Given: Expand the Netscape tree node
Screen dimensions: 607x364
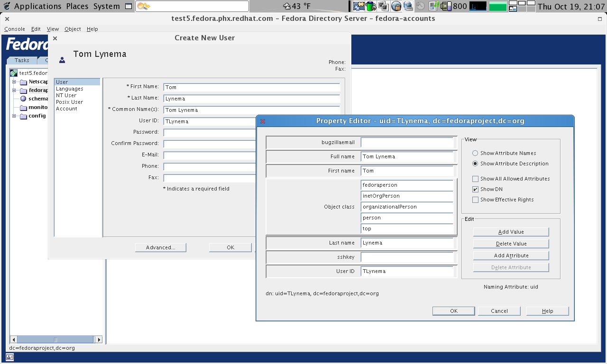Looking at the screenshot, I should [x=14, y=82].
